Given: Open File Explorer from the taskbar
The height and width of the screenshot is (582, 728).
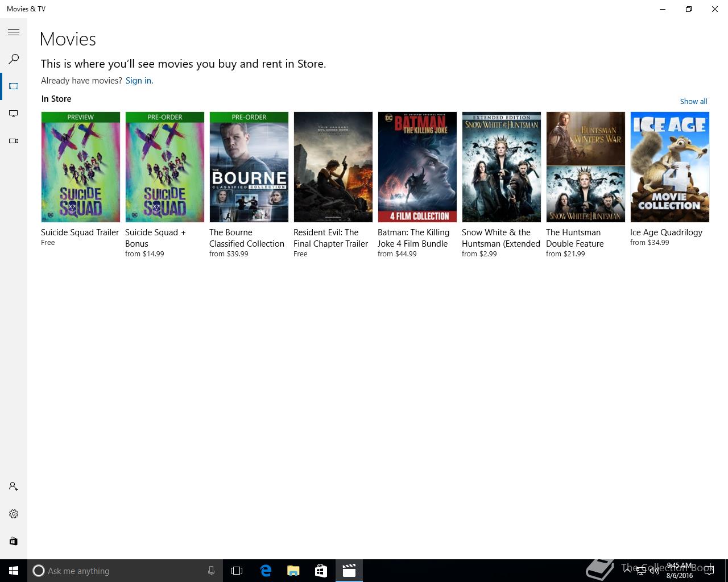Looking at the screenshot, I should tap(293, 571).
